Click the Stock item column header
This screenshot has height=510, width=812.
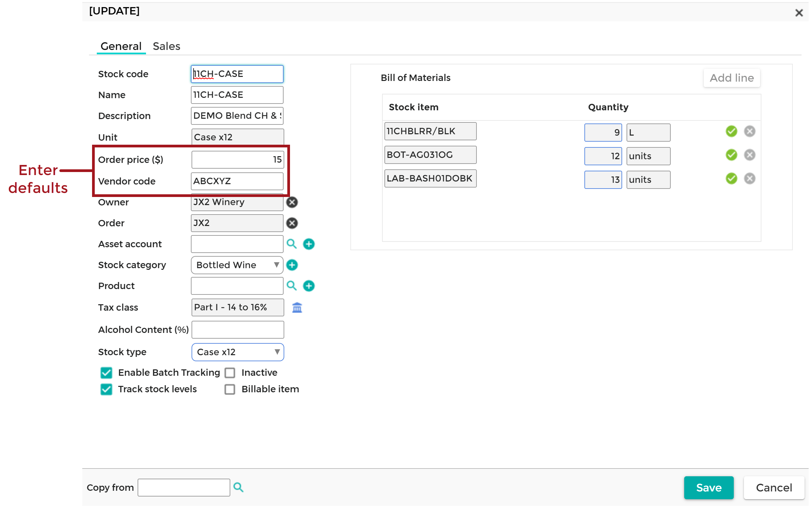tap(413, 107)
